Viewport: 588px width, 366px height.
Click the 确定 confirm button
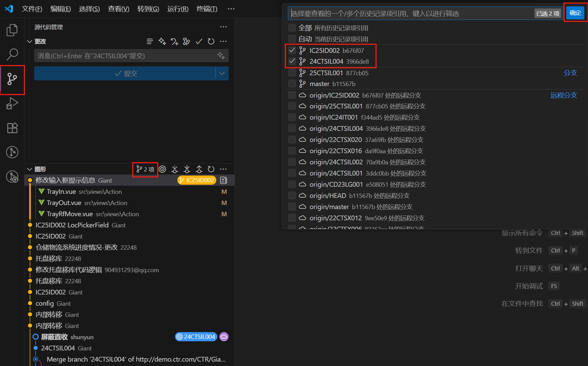pyautogui.click(x=575, y=13)
